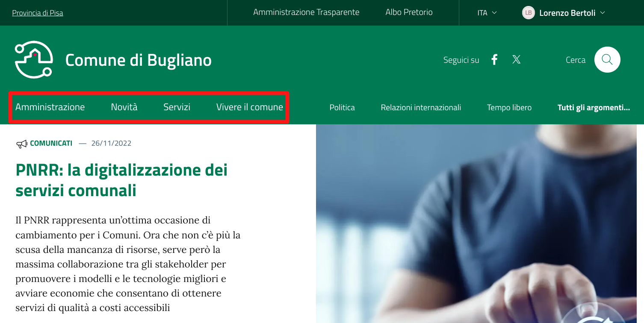Open Amministrazione Trasparente link
Viewport: 644px width, 323px height.
306,12
